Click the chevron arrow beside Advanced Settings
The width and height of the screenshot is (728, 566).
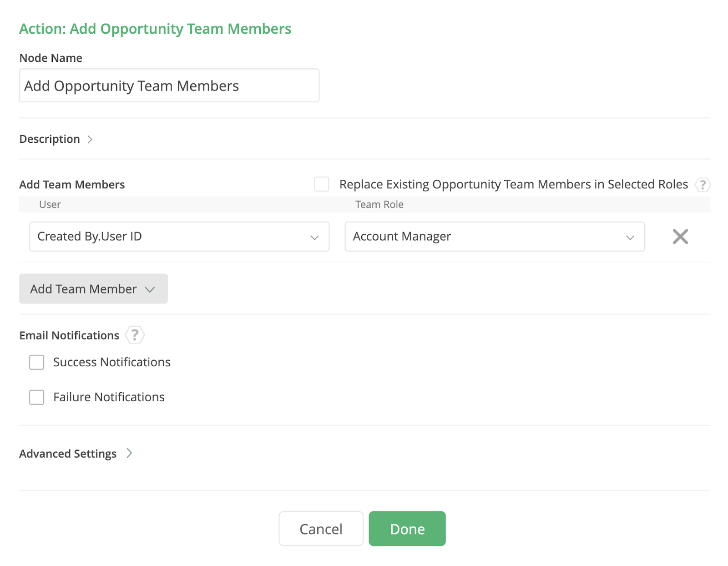coord(129,453)
